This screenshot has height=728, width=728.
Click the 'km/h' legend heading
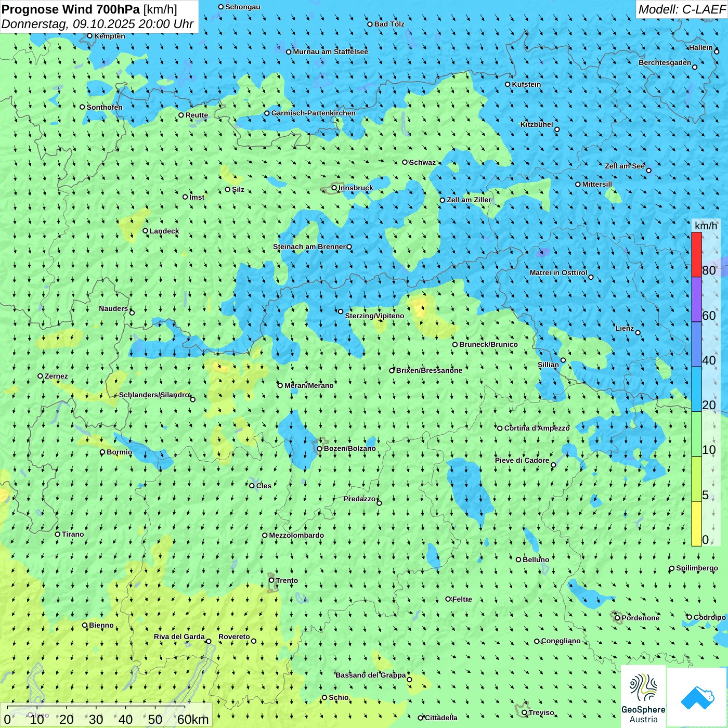[x=706, y=225]
